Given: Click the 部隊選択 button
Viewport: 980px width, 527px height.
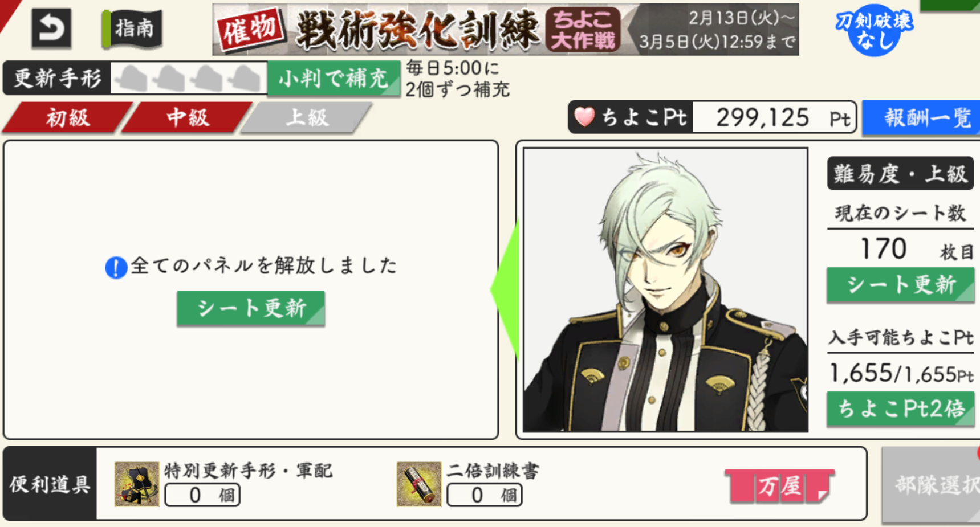Looking at the screenshot, I should (931, 484).
